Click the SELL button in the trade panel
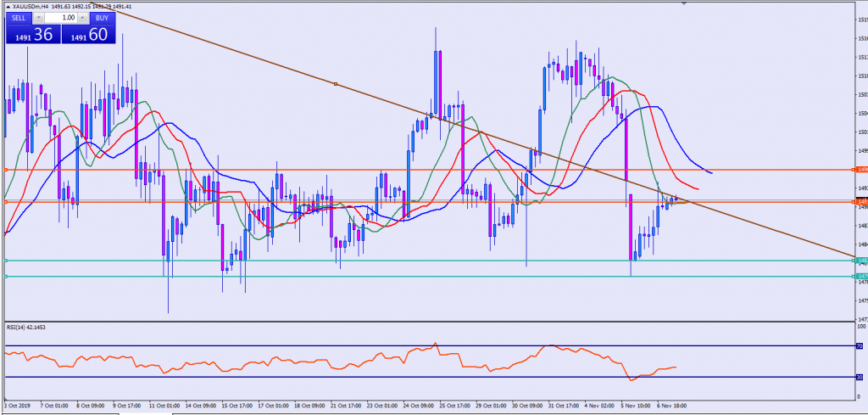The image size is (868, 415). click(19, 17)
